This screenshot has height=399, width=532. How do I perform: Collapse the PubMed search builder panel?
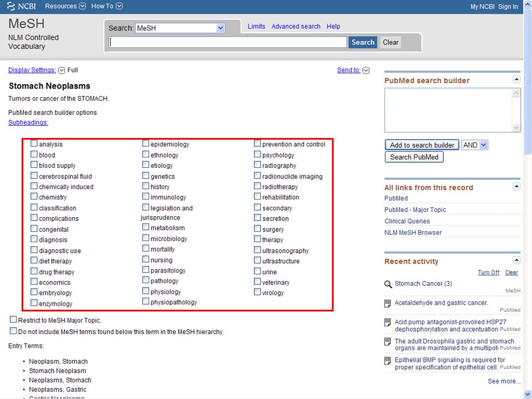(516, 79)
